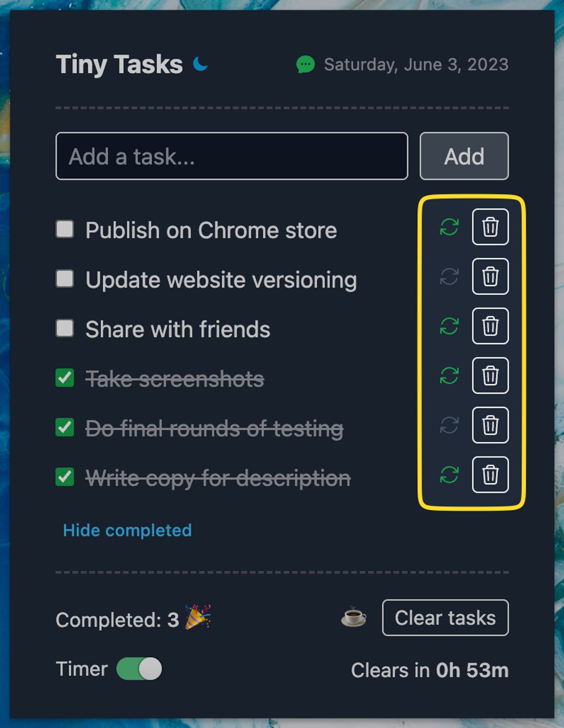Click the Hide completed link

pos(127,530)
